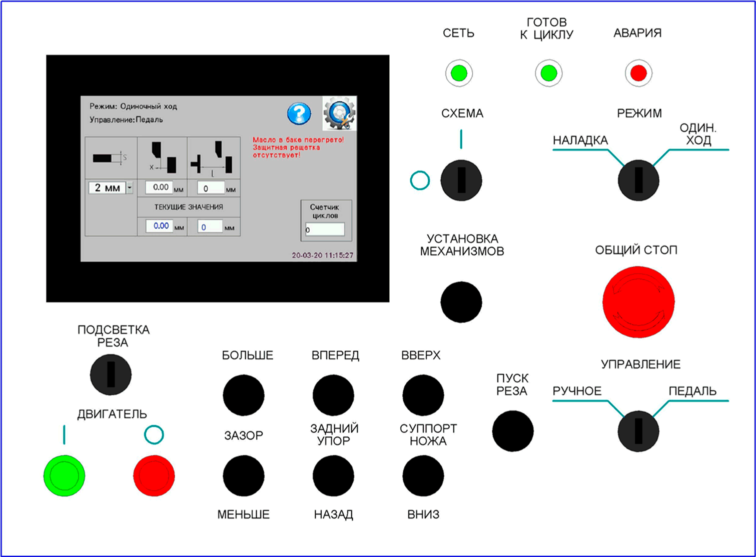
Task: Click the 20-03-20 11:15:27 timestamp
Action: click(x=323, y=255)
